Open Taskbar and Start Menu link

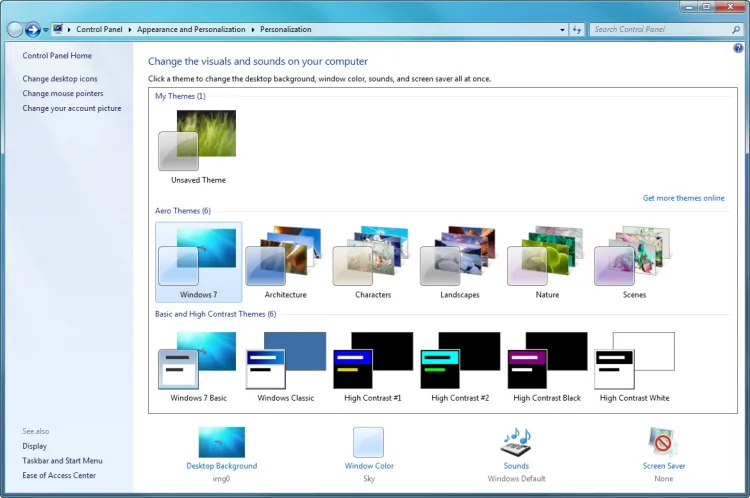point(62,461)
